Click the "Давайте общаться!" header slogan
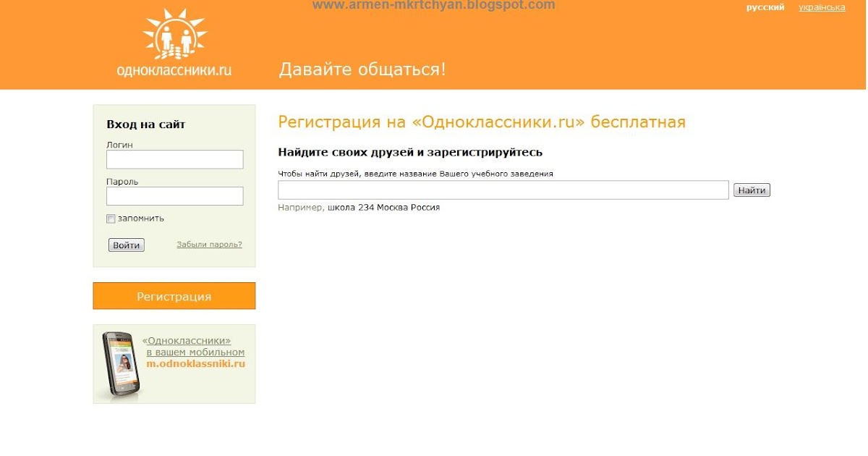This screenshot has height=456, width=868. [362, 69]
